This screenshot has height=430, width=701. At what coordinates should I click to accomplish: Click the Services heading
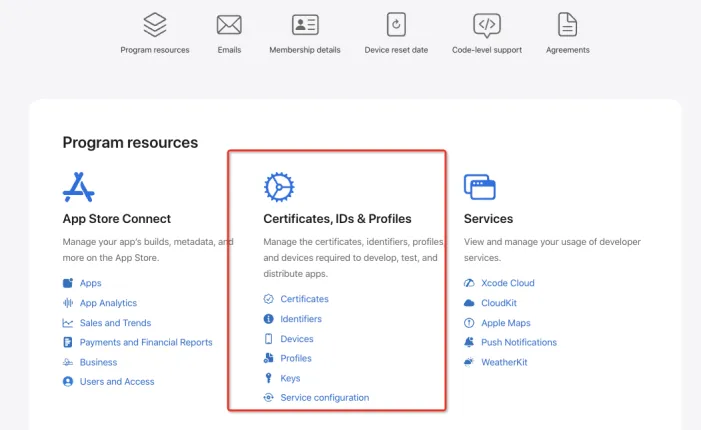488,219
